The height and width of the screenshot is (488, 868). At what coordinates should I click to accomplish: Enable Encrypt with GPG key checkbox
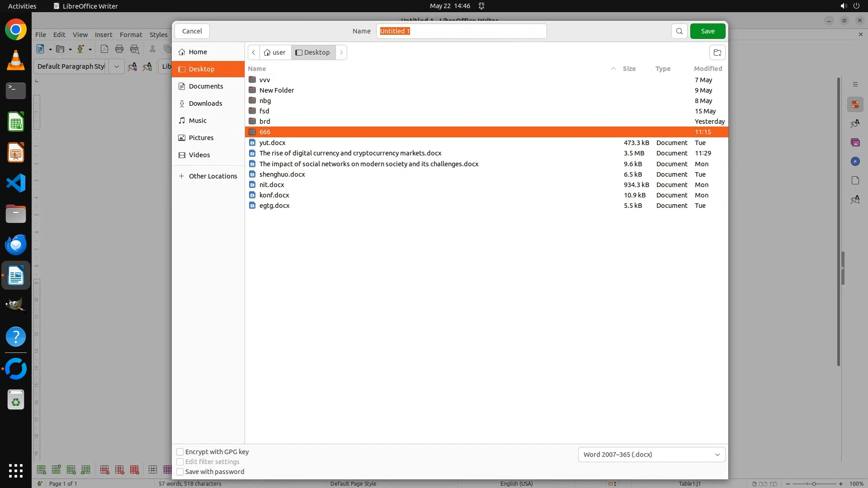pyautogui.click(x=180, y=452)
